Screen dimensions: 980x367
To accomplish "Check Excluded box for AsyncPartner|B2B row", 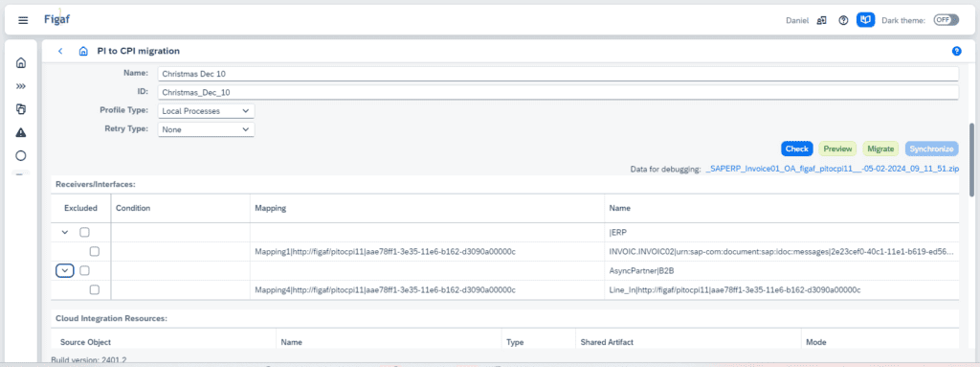I will click(x=84, y=270).
